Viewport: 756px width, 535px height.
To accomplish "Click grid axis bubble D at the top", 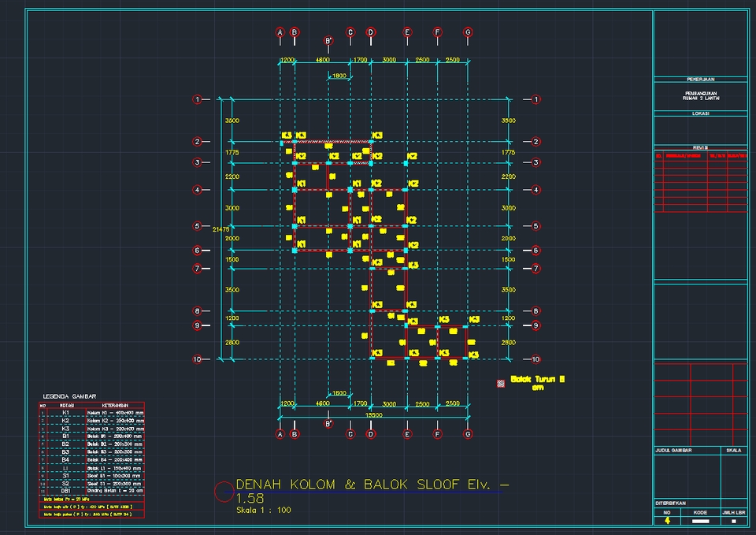I will pyautogui.click(x=370, y=33).
